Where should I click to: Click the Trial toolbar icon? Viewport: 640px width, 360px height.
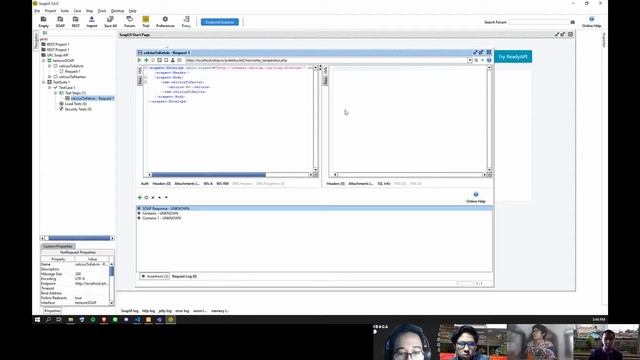[x=146, y=22]
